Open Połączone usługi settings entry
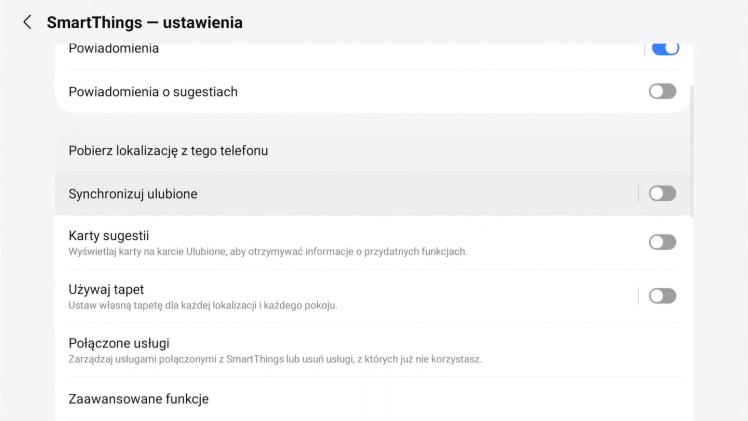Screen dimensions: 748x421 pyautogui.click(x=117, y=343)
